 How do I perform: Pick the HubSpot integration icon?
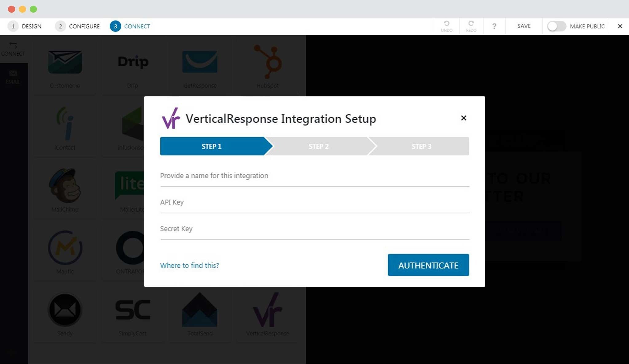point(268,61)
